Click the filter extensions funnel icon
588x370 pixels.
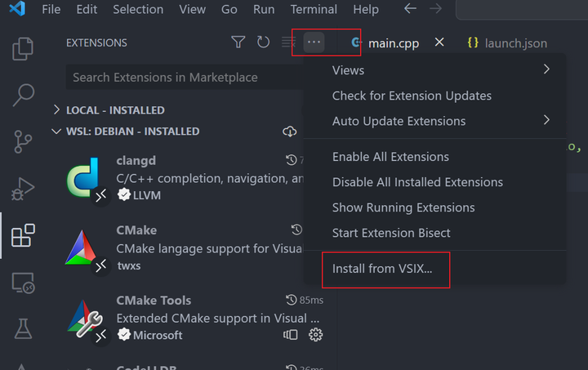tap(238, 42)
